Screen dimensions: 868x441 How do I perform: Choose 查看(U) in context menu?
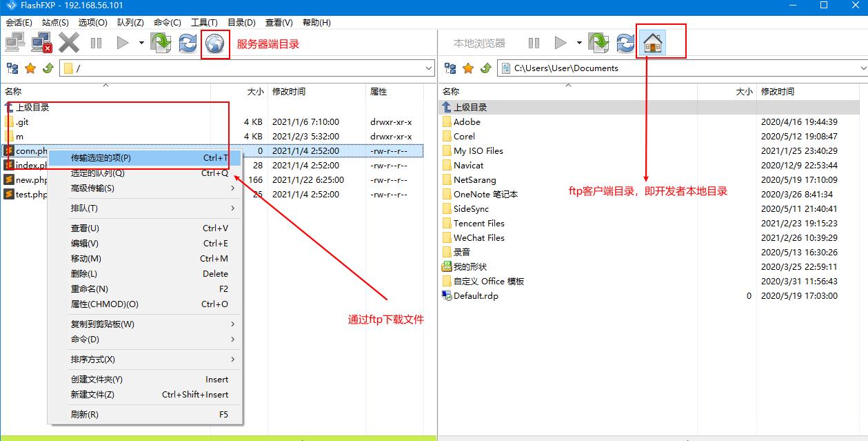pyautogui.click(x=145, y=228)
